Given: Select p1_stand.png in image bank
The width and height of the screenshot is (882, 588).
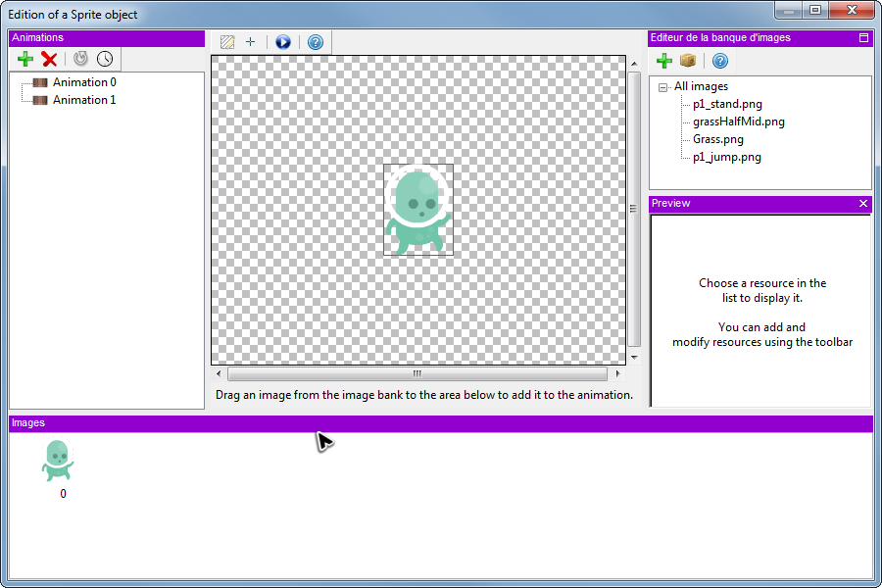Looking at the screenshot, I should [727, 104].
